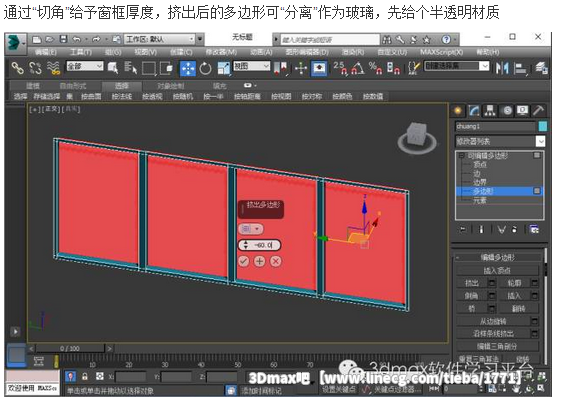Open the Hierarchy command panel tab
The width and height of the screenshot is (561, 397).
[490, 111]
